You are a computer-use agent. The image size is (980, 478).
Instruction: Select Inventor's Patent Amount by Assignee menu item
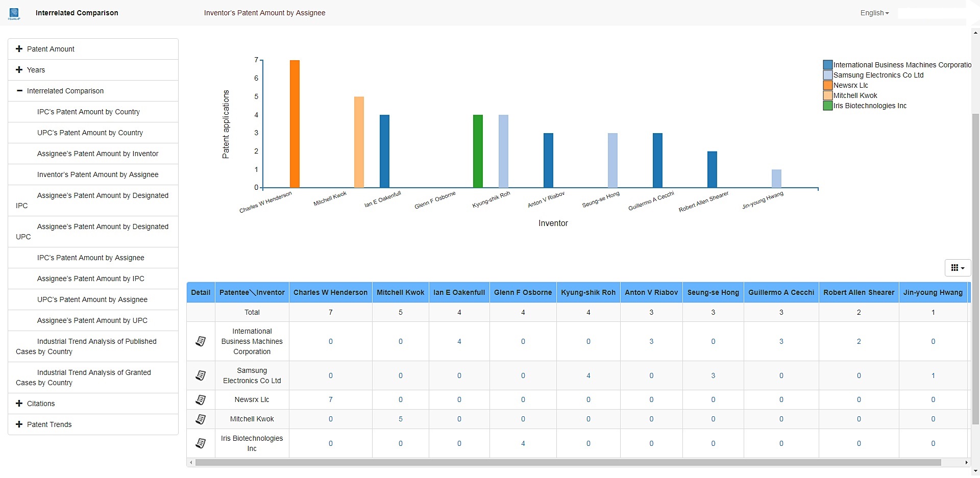93,174
